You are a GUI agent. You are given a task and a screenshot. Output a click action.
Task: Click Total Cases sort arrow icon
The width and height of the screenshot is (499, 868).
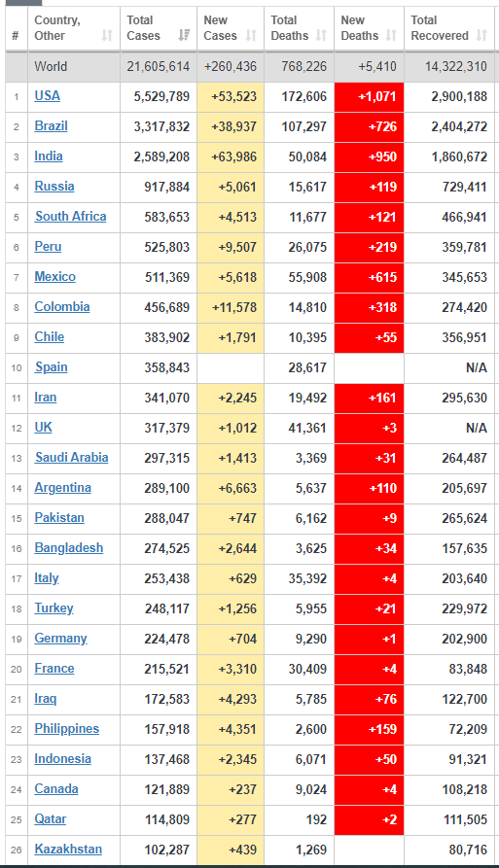coord(184,35)
